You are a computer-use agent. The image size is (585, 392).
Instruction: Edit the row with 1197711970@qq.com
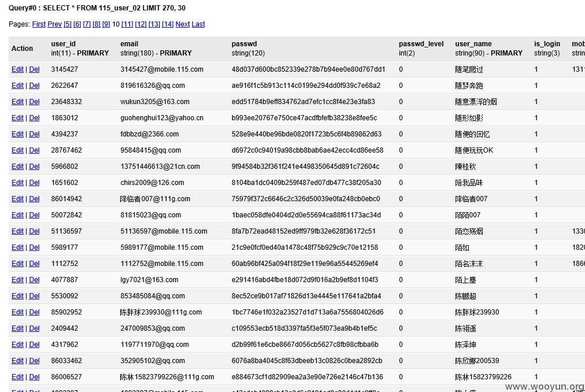(17, 345)
